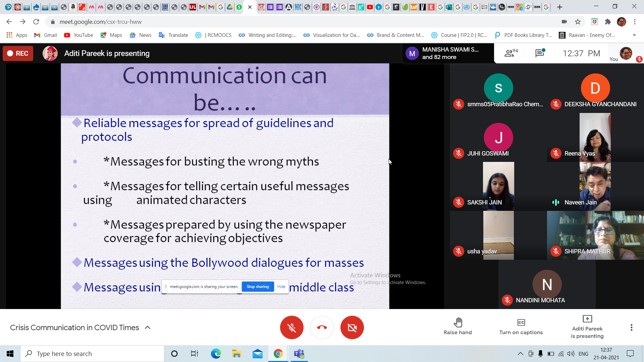Screen dimensions: 644x362
Task: Expand the bookmarks bar overflow chevron
Action: 634,35
